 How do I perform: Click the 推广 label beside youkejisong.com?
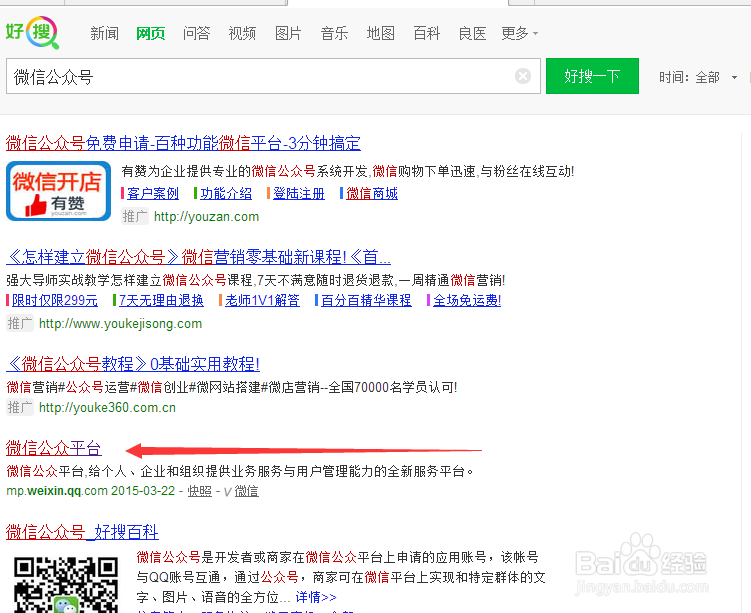coord(20,324)
